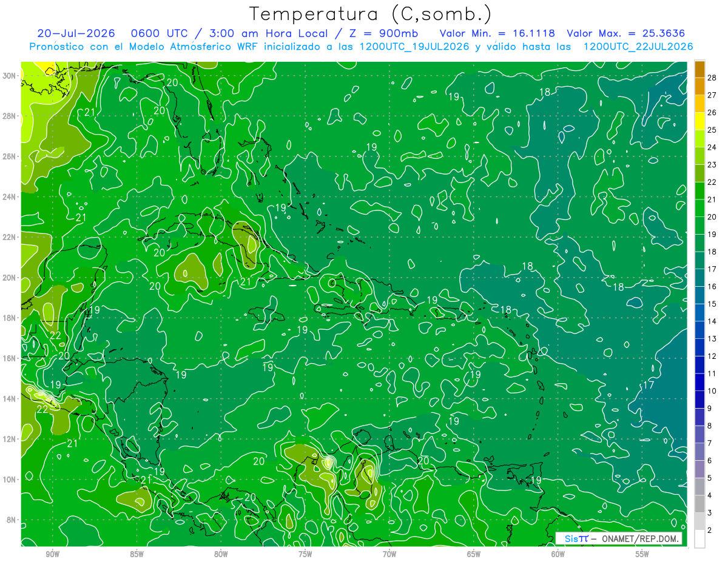The height and width of the screenshot is (562, 728).
Task: Click the "20N" latitude label
Action: click(x=9, y=277)
